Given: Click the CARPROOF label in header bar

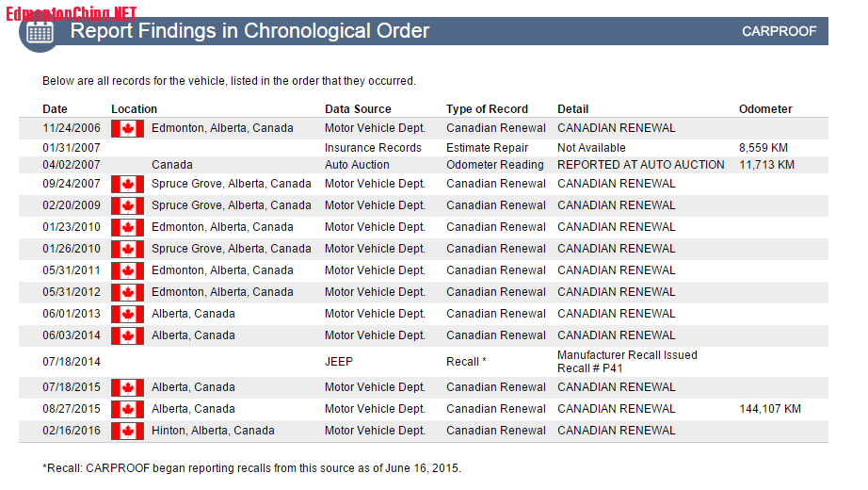Looking at the screenshot, I should [779, 31].
